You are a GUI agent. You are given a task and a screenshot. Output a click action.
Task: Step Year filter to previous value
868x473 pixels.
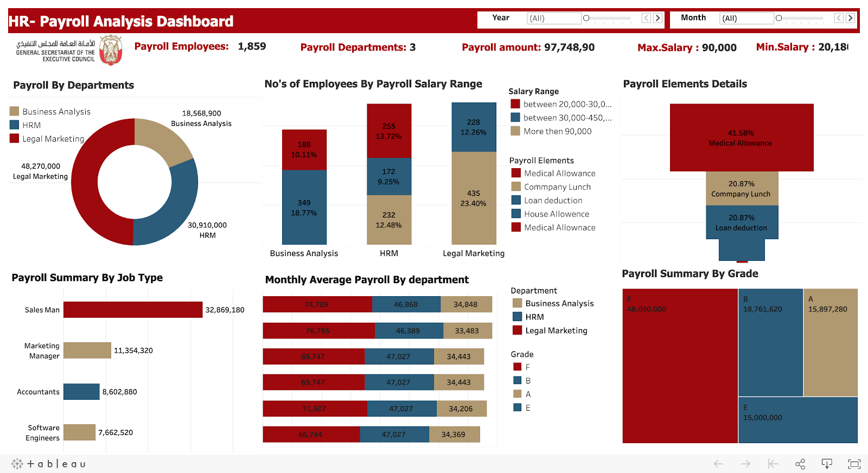tap(646, 18)
